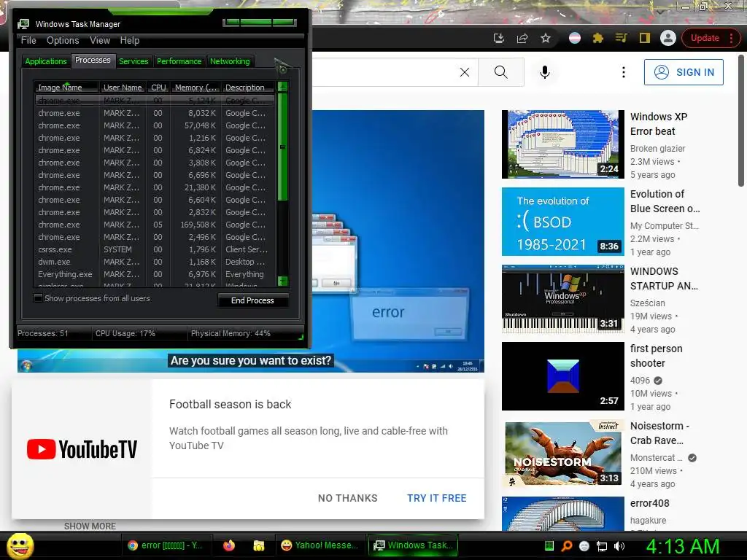
Task: Open the Chrome profile avatar
Action: point(668,38)
